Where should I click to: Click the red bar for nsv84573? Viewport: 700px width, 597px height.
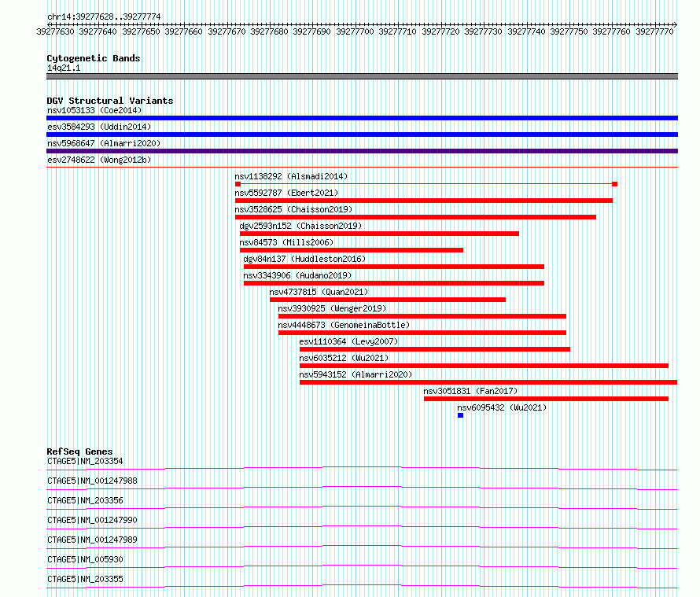click(352, 250)
